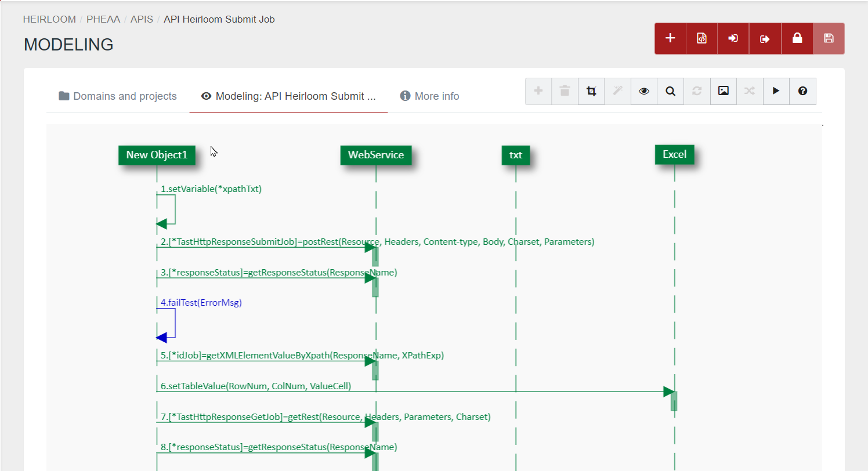Click the Image export icon in the toolbar
This screenshot has height=471, width=868.
point(723,91)
